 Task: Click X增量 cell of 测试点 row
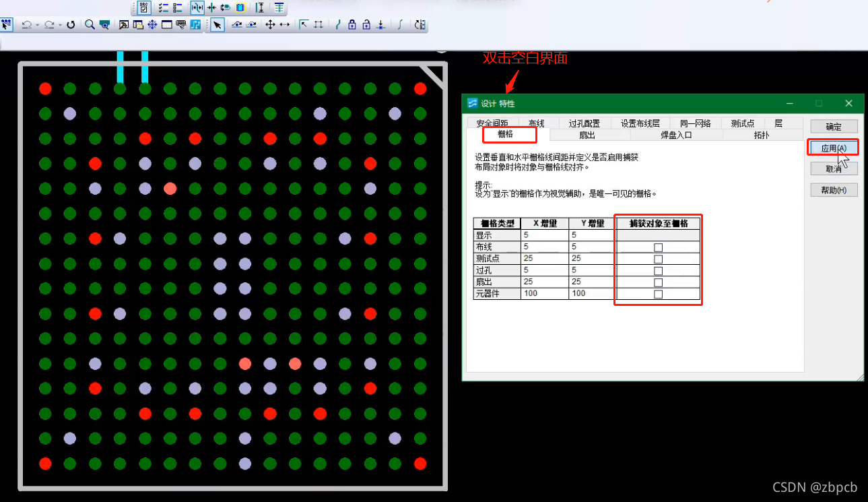544,259
